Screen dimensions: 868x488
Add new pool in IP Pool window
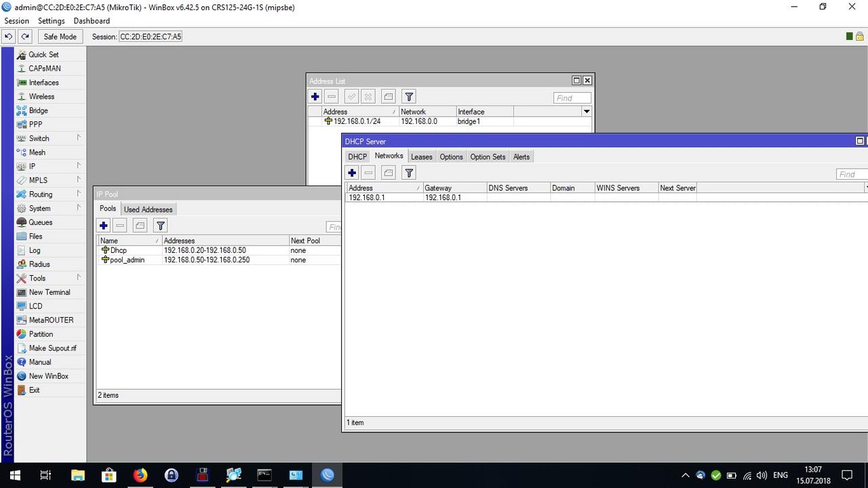[x=104, y=226]
